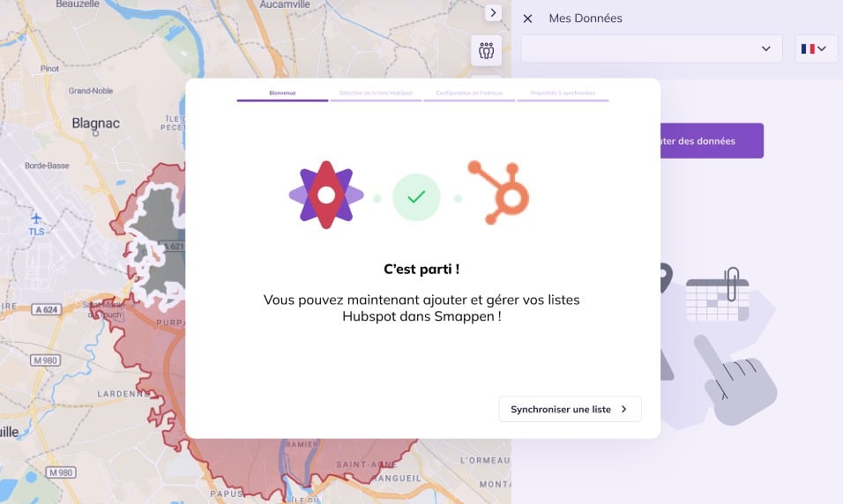Viewport: 843px width, 504px height.
Task: Click the TLS airport plane icon on map
Action: 36,218
